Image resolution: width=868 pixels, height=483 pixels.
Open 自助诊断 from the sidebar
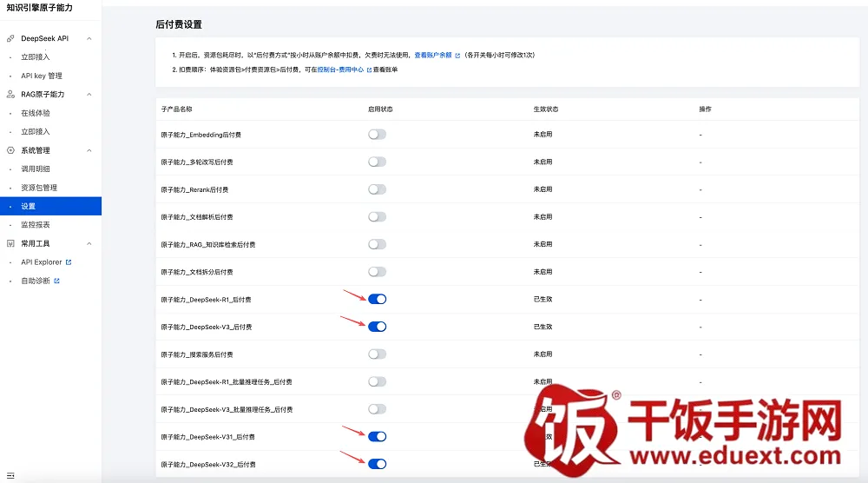coord(36,281)
